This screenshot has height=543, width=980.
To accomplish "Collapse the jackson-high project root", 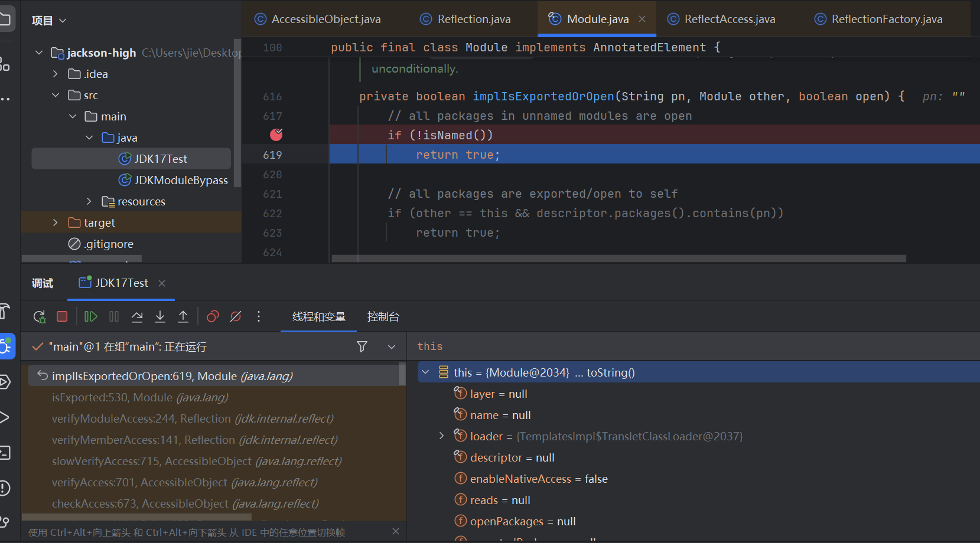I will [x=39, y=53].
